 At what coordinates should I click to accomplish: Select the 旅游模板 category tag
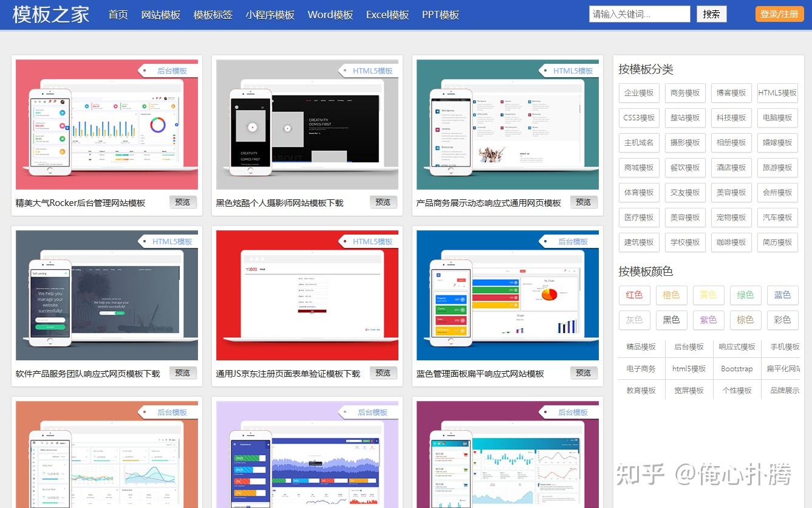pos(777,168)
